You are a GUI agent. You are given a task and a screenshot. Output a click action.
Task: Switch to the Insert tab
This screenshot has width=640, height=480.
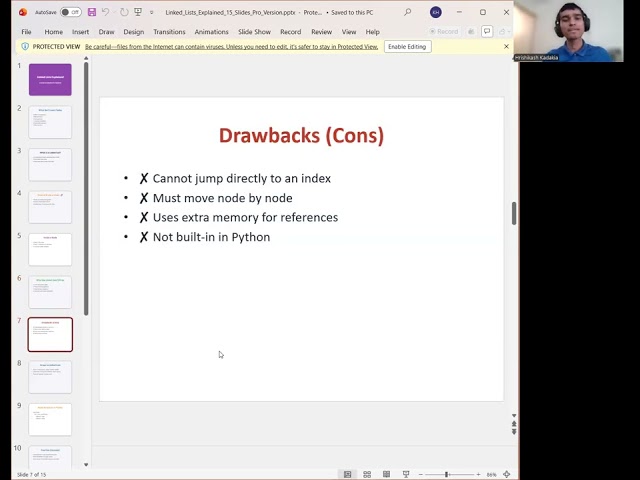[x=80, y=32]
